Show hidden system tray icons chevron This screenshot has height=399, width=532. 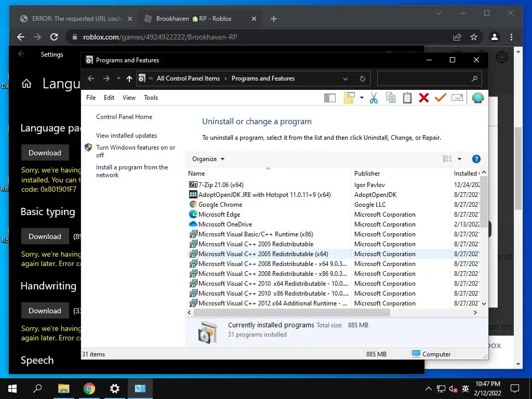(x=428, y=389)
